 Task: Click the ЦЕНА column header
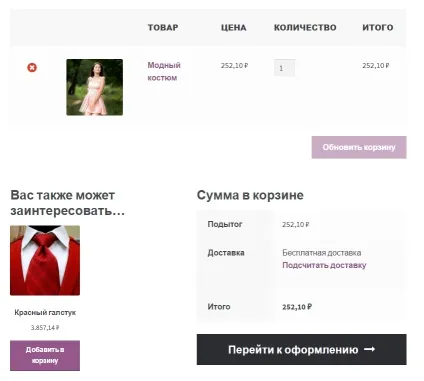pyautogui.click(x=234, y=27)
